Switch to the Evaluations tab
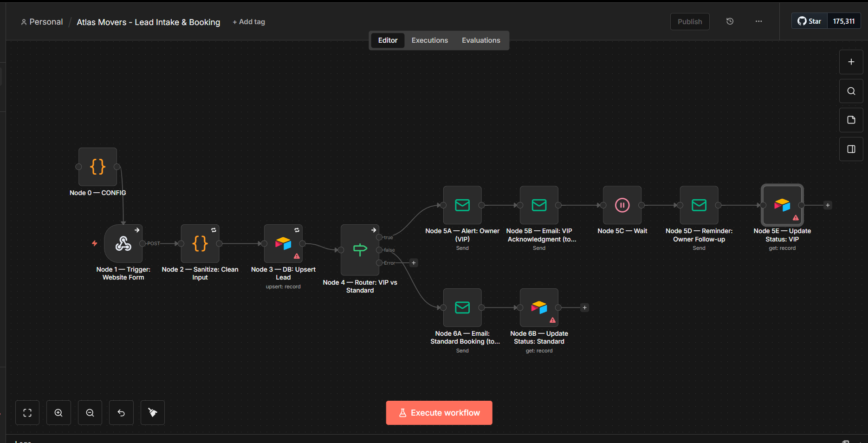Screen dimensions: 868x443 [481, 40]
